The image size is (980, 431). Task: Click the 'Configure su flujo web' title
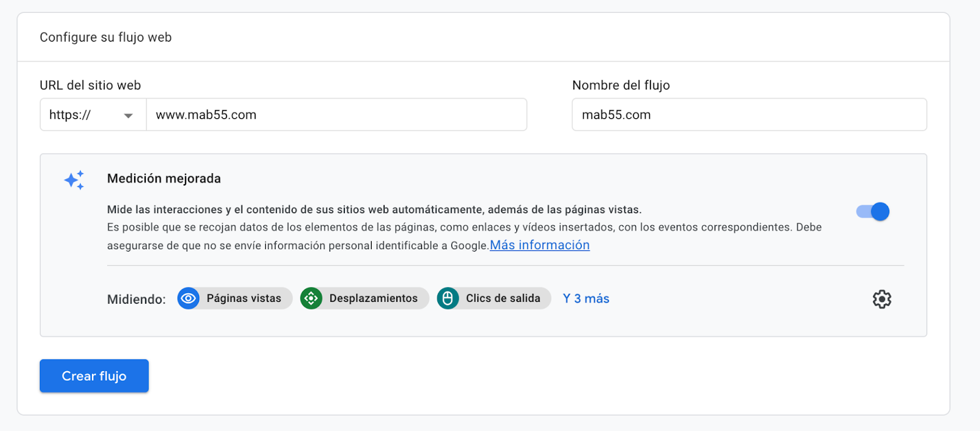click(106, 37)
